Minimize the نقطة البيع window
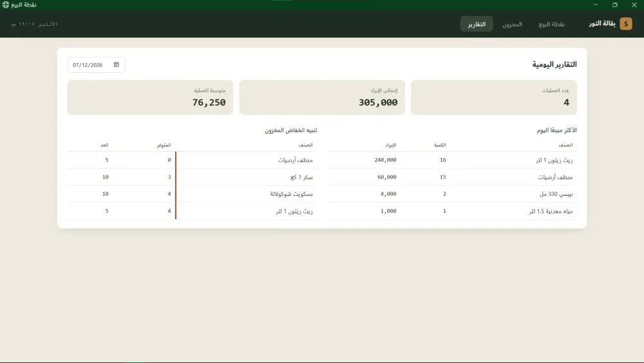 coord(596,5)
